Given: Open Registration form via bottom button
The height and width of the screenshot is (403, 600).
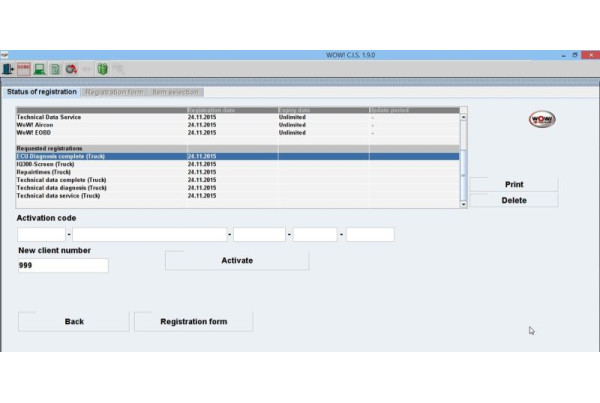Looking at the screenshot, I should pos(194,322).
